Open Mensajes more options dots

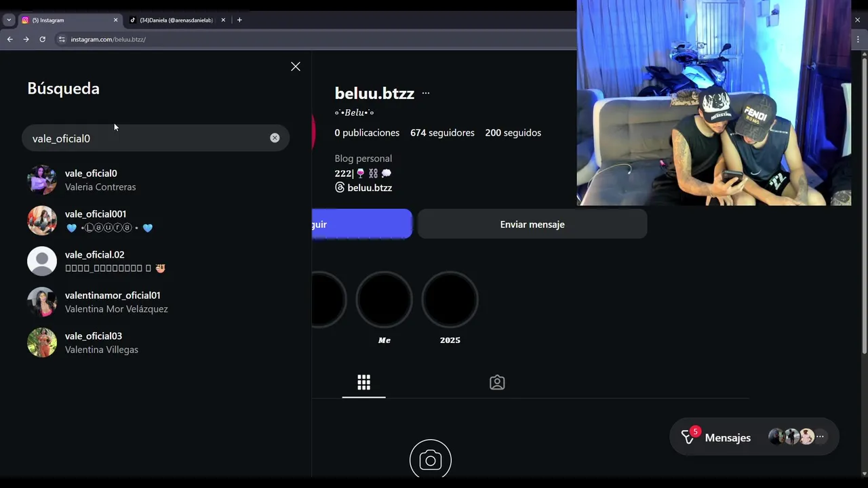(x=820, y=437)
